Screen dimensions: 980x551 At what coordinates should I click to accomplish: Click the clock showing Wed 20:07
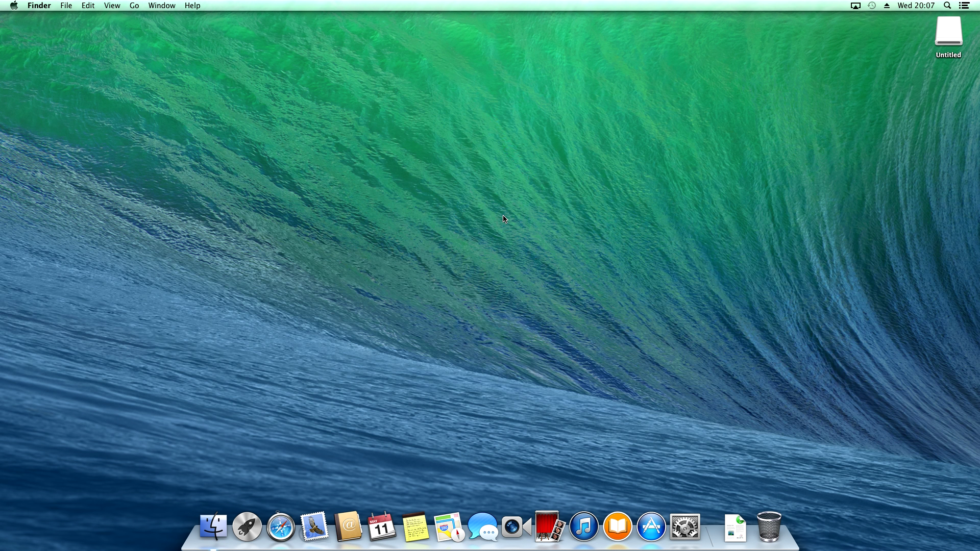tap(916, 6)
